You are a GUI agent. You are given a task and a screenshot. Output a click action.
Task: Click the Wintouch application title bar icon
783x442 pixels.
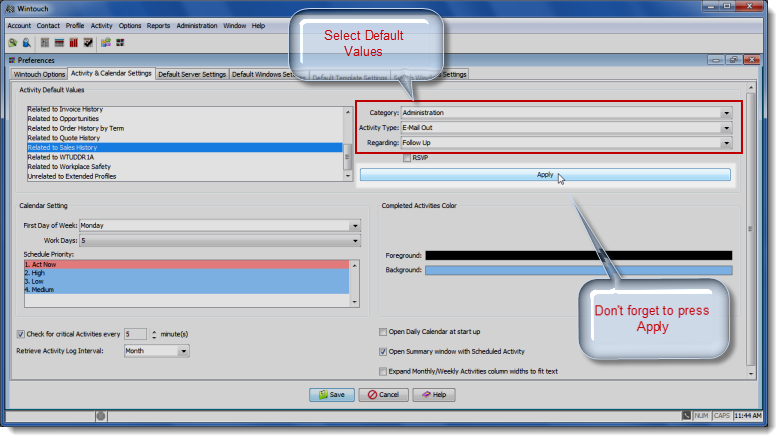coord(10,8)
